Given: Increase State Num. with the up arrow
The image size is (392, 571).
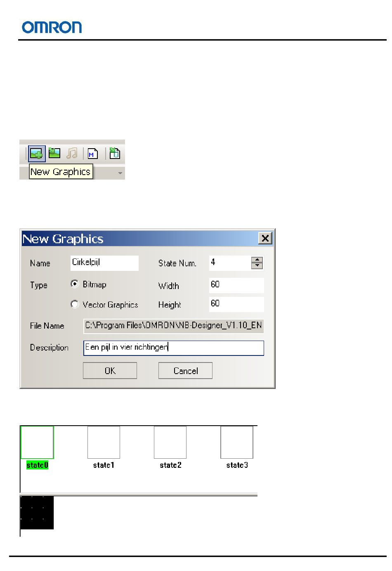Looking at the screenshot, I should pyautogui.click(x=257, y=260).
